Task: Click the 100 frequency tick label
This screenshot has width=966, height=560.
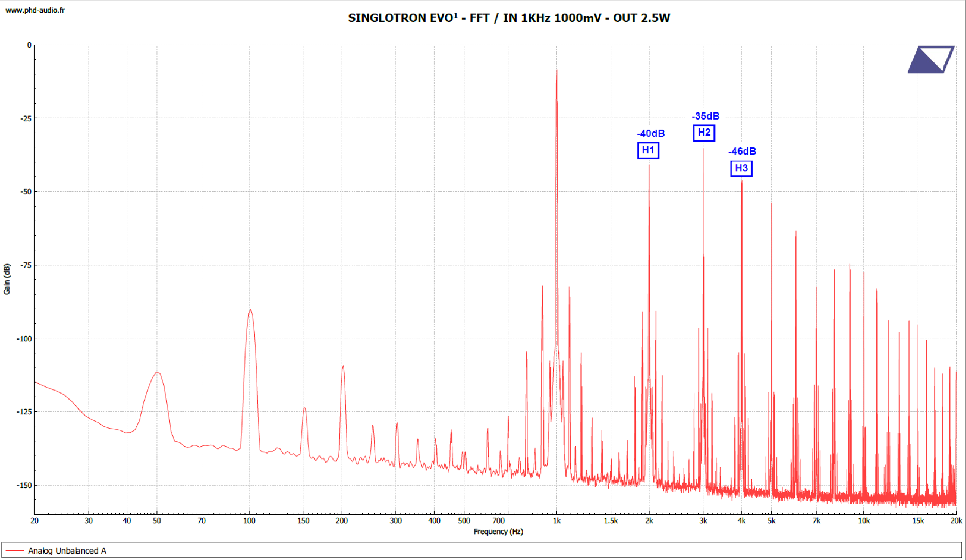Action: [x=249, y=521]
